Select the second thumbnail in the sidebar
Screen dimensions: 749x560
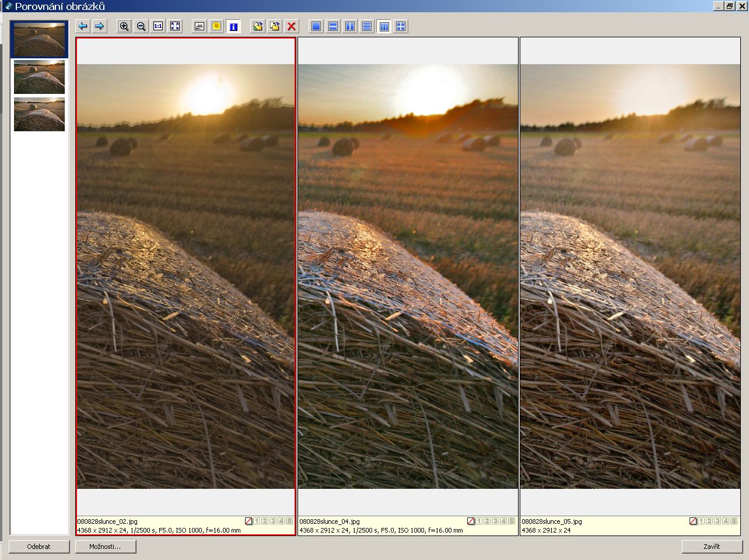(x=39, y=77)
